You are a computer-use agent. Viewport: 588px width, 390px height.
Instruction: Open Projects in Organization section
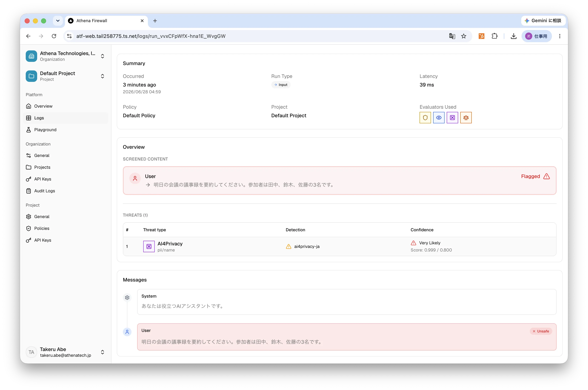point(66,167)
